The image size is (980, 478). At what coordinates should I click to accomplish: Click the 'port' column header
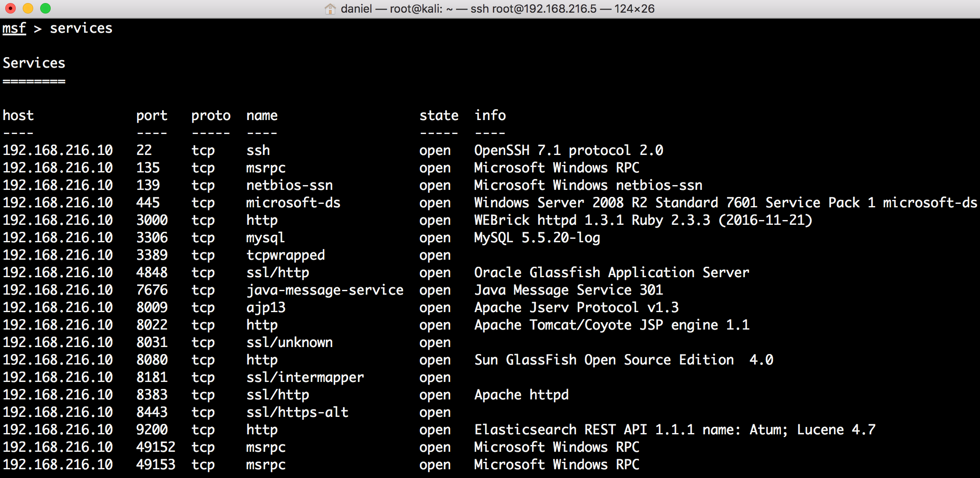[152, 116]
